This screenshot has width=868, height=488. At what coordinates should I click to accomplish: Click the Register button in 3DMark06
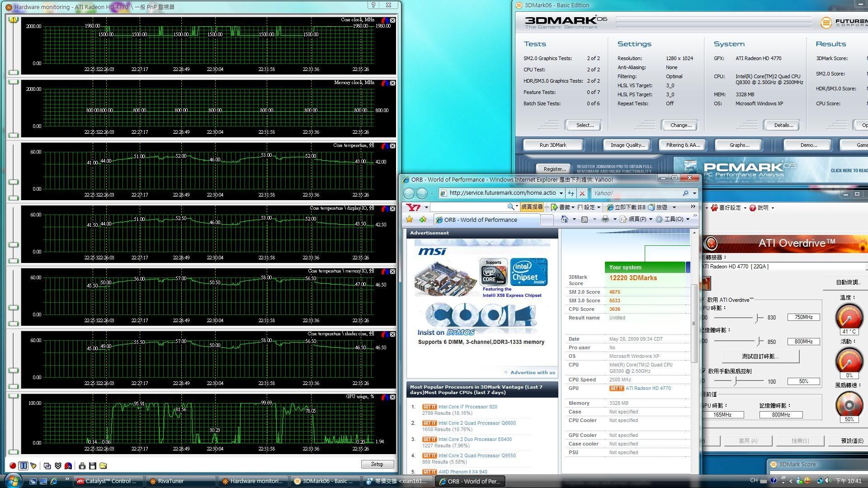[554, 169]
